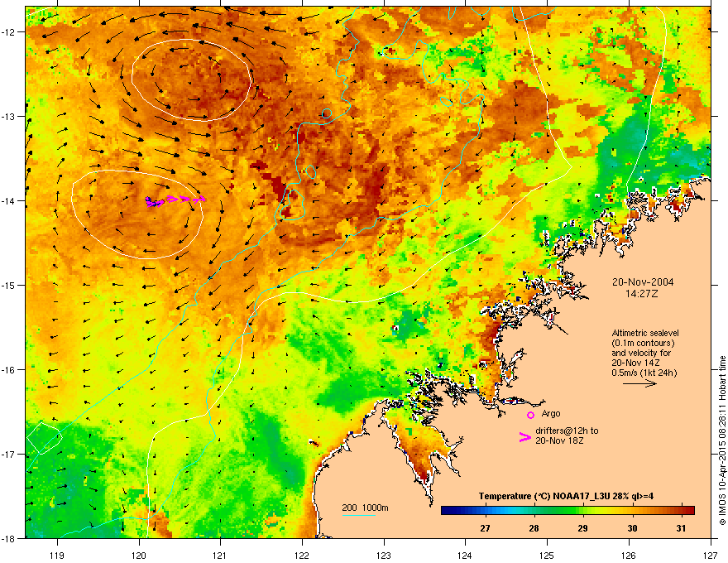The image size is (728, 563).
Task: Click the magenta Argo circle legend symbol
Action: pos(530,415)
